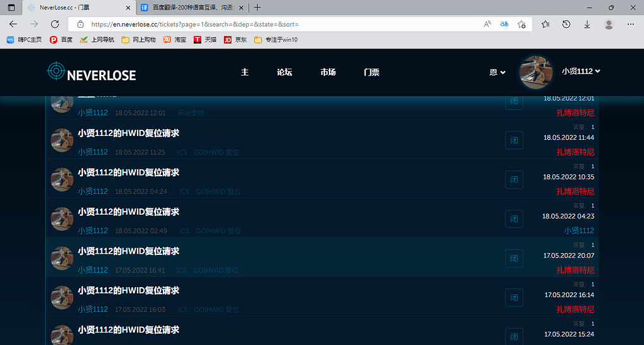The height and width of the screenshot is (345, 644).
Task: Click 闭 button on 18.05.2022 11:25 ticket
Action: coord(514,140)
